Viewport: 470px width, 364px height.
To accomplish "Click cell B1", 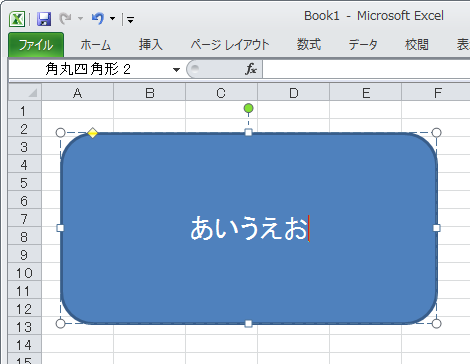I will pyautogui.click(x=150, y=110).
